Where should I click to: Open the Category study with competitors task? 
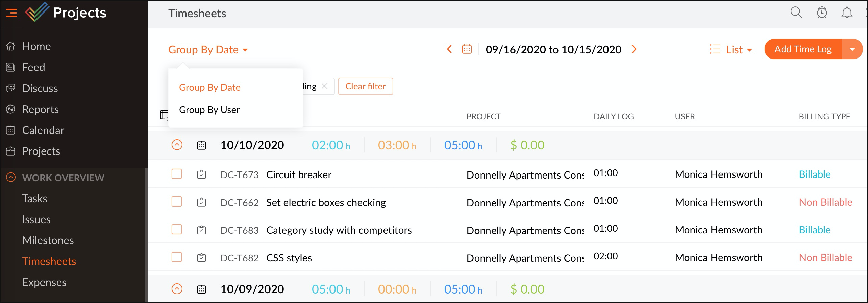click(339, 230)
